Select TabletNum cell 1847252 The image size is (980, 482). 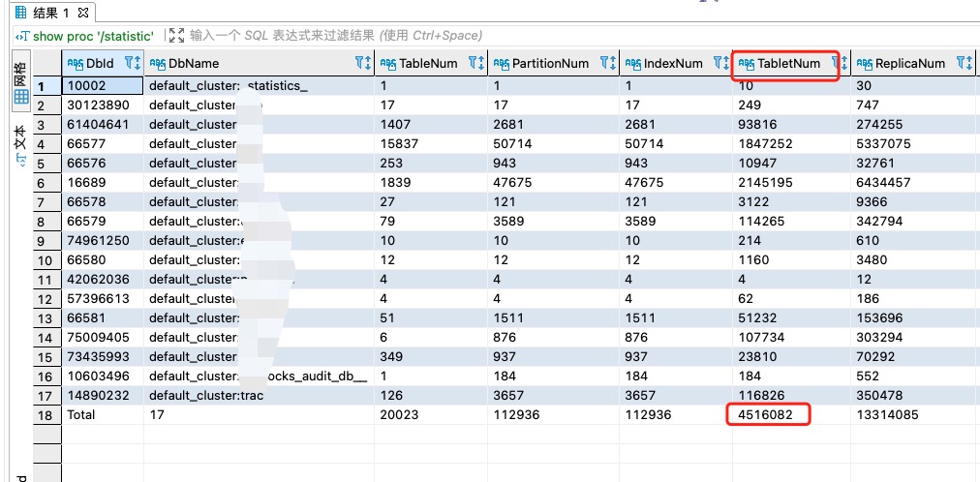792,143
